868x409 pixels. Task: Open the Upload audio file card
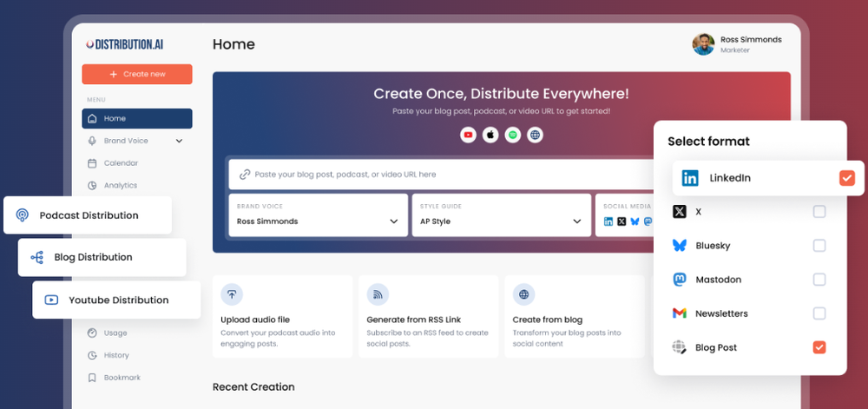pyautogui.click(x=283, y=317)
